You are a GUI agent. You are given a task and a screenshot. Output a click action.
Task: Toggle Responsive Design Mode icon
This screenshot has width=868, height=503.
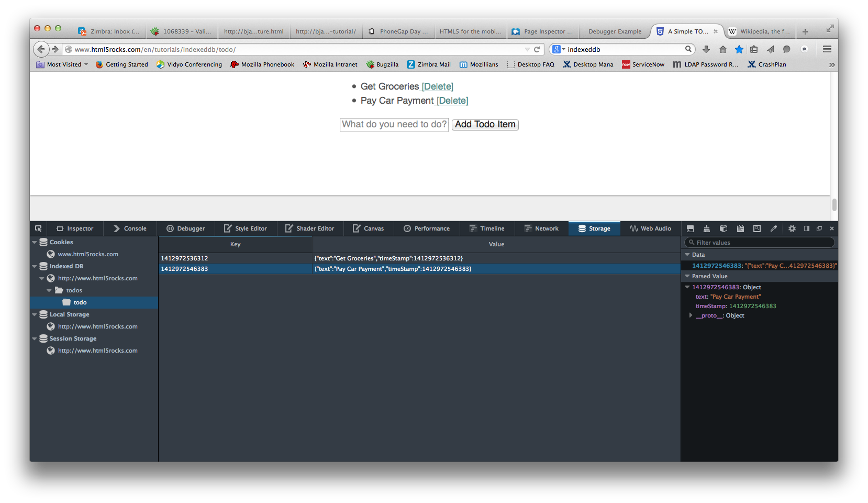[x=757, y=228]
